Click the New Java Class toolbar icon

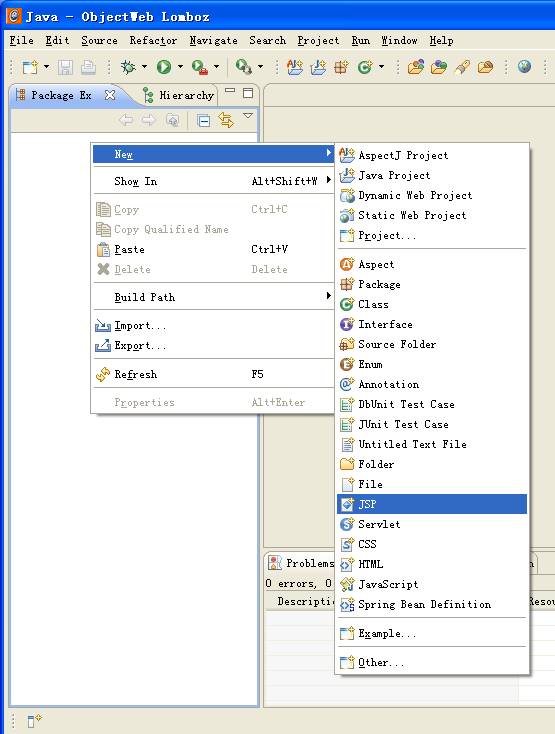[x=365, y=67]
